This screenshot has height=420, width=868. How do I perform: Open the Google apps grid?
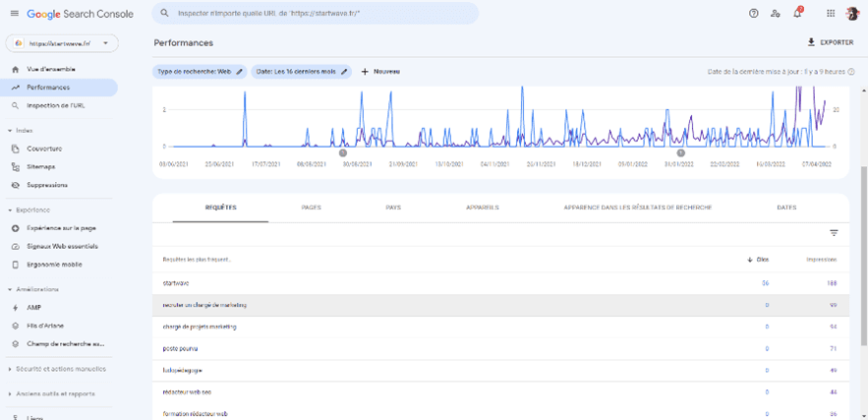(x=831, y=14)
